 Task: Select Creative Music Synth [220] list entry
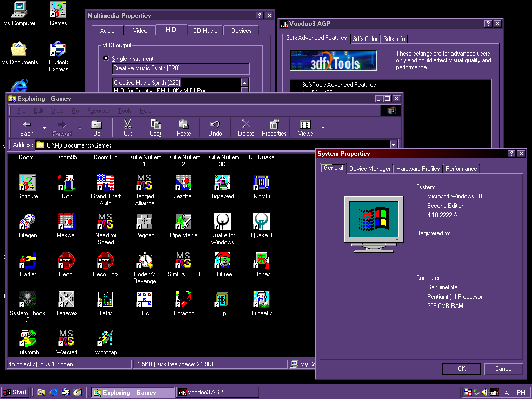(147, 83)
